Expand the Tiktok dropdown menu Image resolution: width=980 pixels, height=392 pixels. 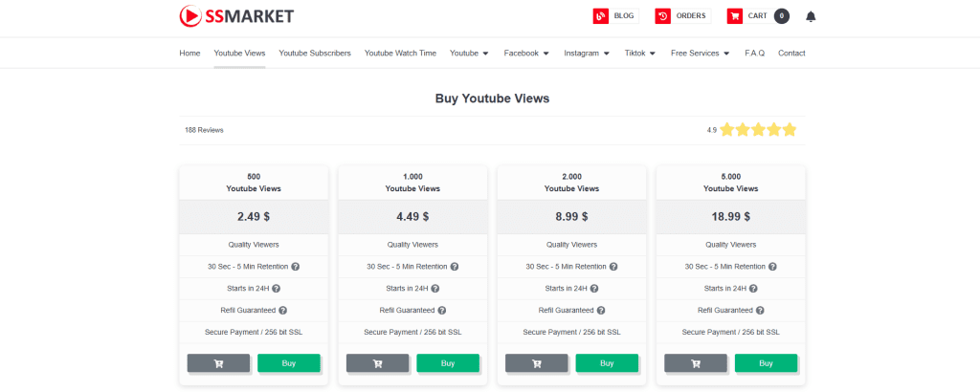tap(640, 53)
